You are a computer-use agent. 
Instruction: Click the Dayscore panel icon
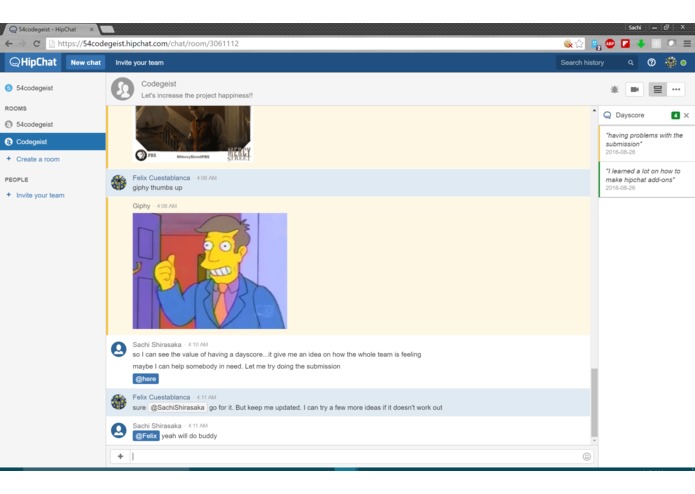coord(607,115)
